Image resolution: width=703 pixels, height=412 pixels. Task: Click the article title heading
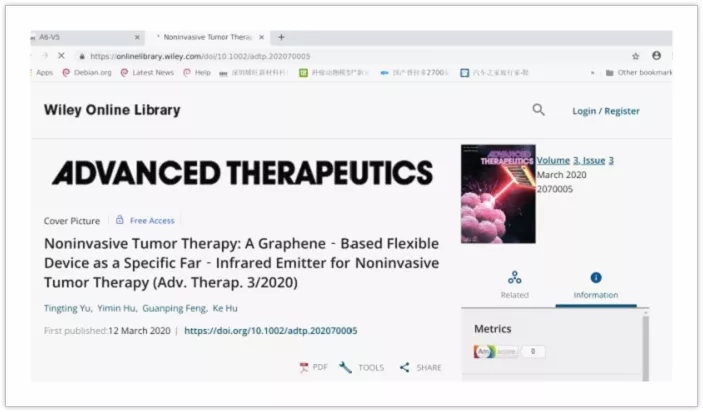[x=242, y=263]
